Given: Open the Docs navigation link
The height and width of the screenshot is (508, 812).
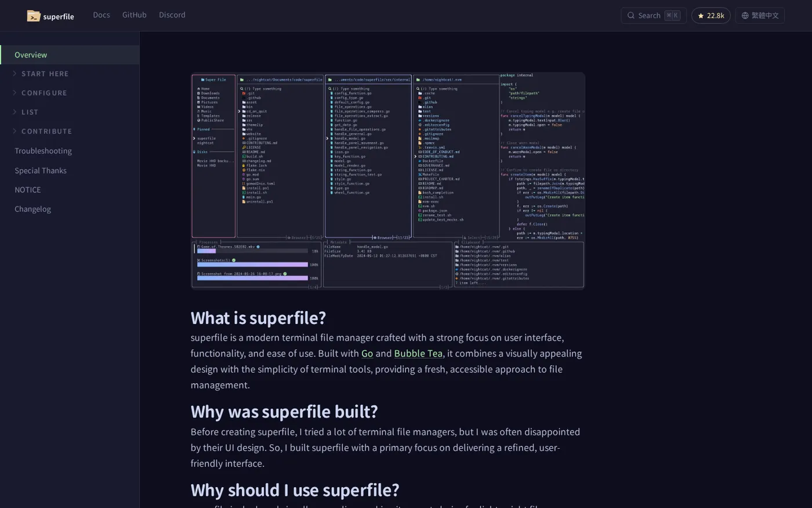Looking at the screenshot, I should coord(101,15).
